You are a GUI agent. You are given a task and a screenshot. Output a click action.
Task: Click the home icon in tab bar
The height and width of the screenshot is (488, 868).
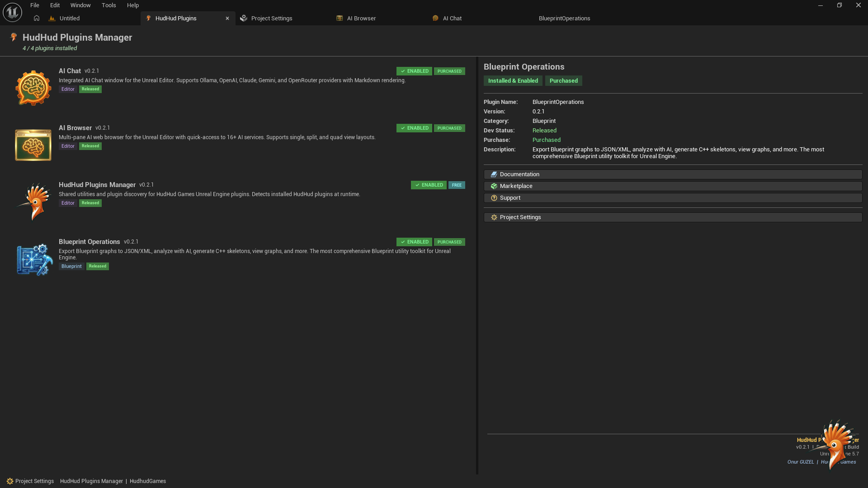(x=37, y=19)
